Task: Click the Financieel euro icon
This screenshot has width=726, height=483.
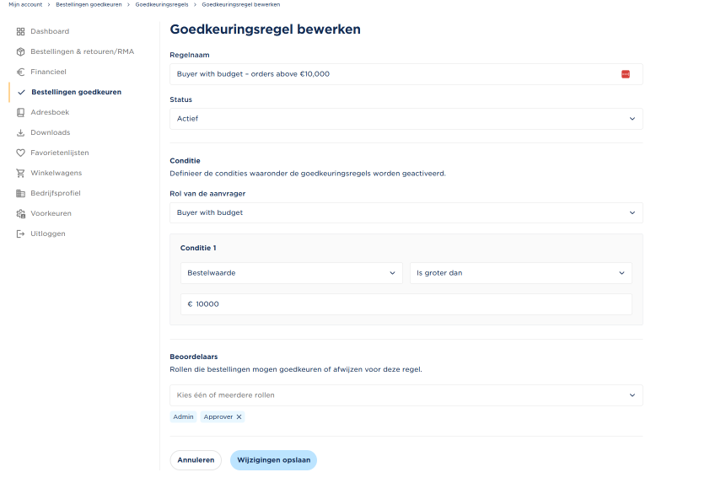Action: point(20,72)
